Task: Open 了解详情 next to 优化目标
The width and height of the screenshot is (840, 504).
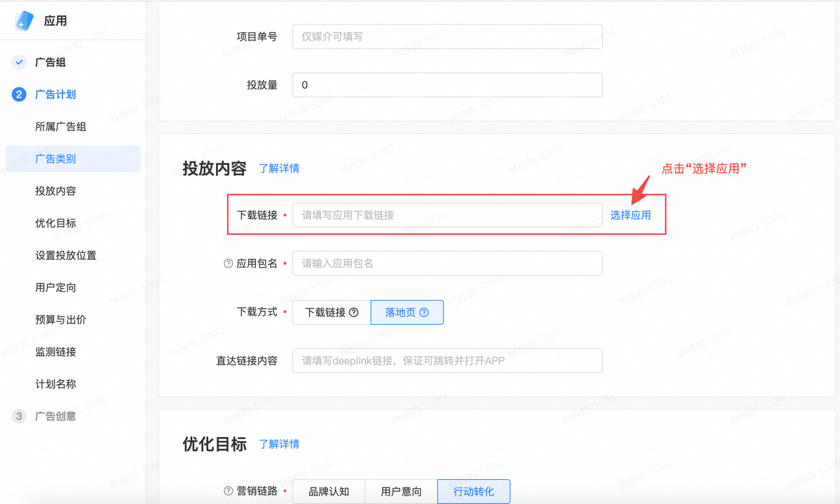Action: 280,444
